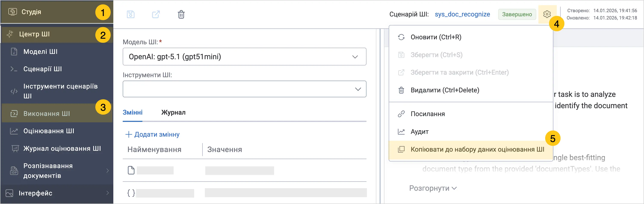Click the Сценарії ШІ terminal icon
The height and width of the screenshot is (204, 644).
click(x=14, y=69)
